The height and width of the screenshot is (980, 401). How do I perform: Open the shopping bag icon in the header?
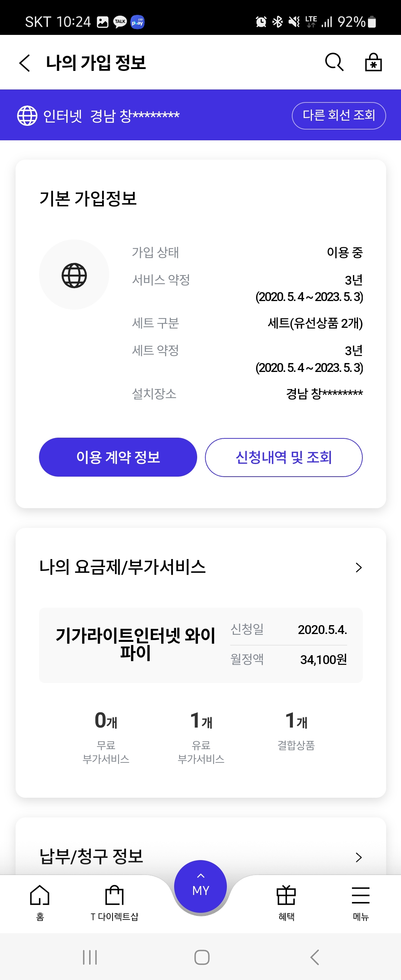(x=373, y=62)
